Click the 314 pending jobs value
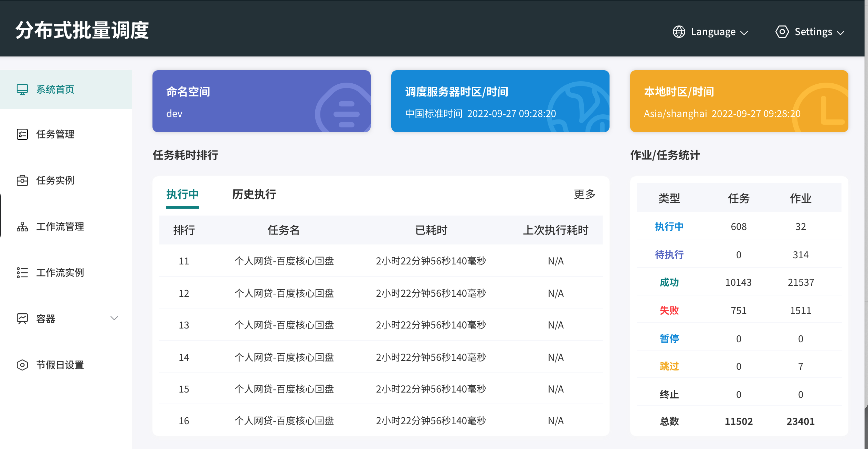868x449 pixels. point(801,255)
